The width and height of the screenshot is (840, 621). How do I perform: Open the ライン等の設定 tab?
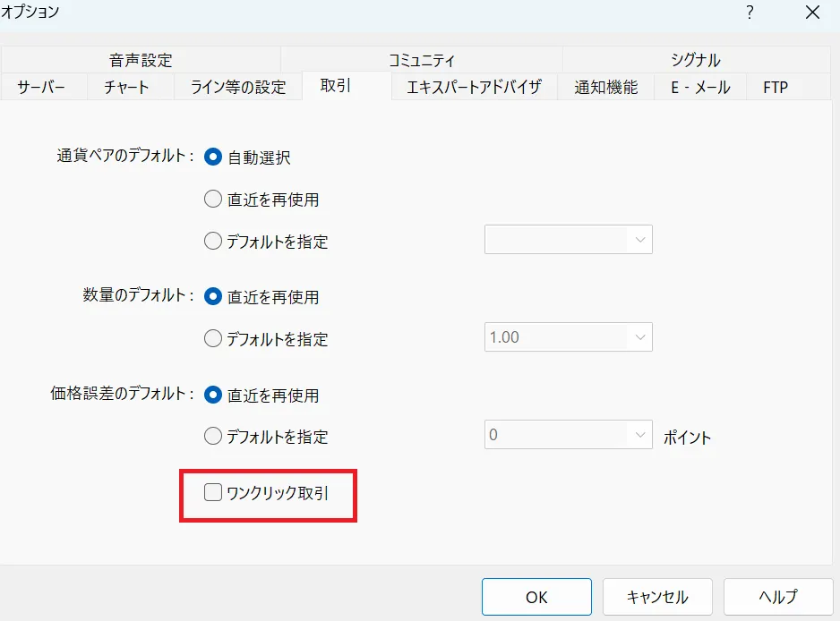point(238,87)
